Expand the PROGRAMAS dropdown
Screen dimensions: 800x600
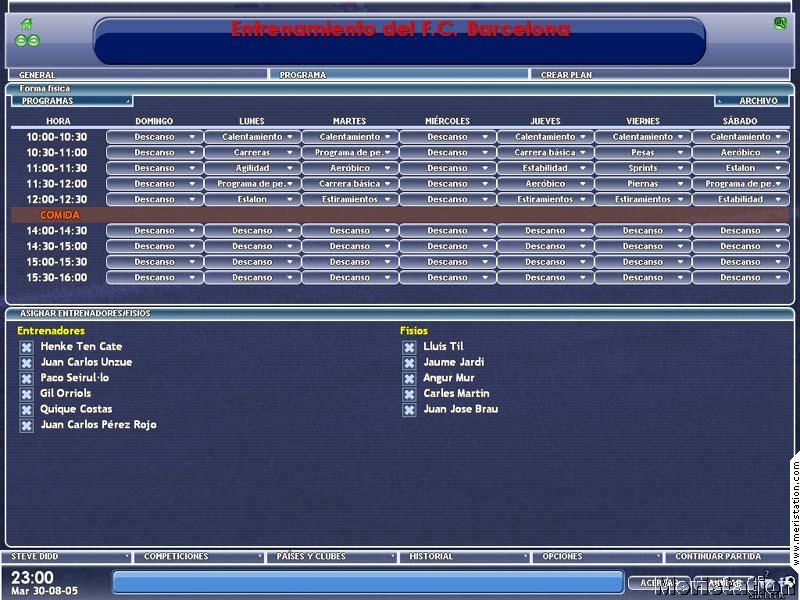72,101
